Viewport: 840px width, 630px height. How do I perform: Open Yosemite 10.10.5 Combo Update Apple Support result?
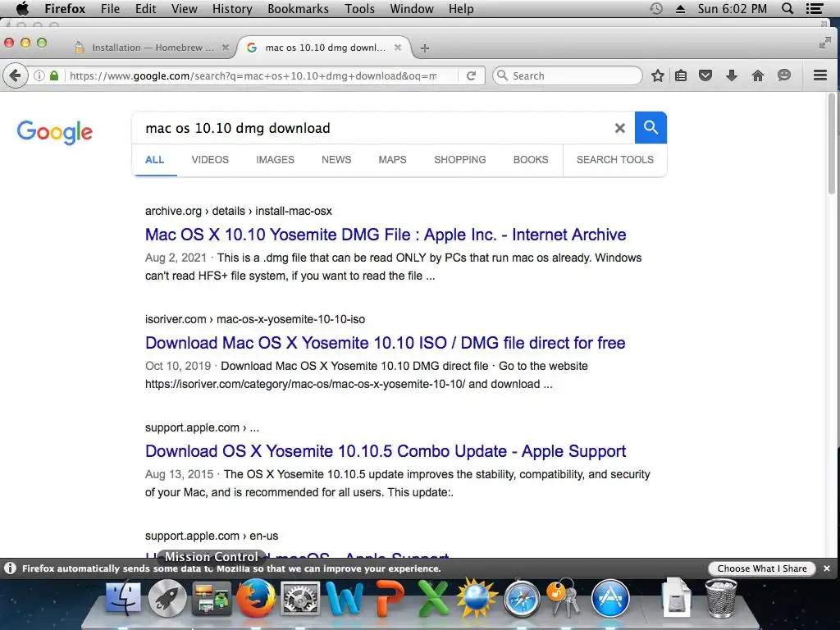[386, 451]
